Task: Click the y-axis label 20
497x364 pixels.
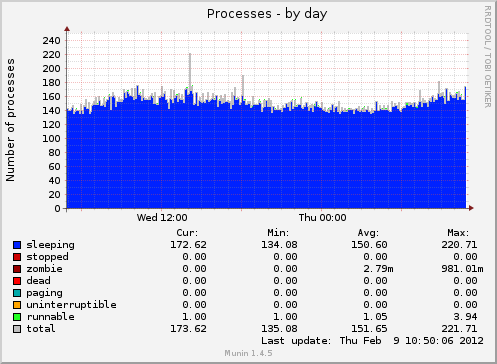Action: (x=54, y=195)
